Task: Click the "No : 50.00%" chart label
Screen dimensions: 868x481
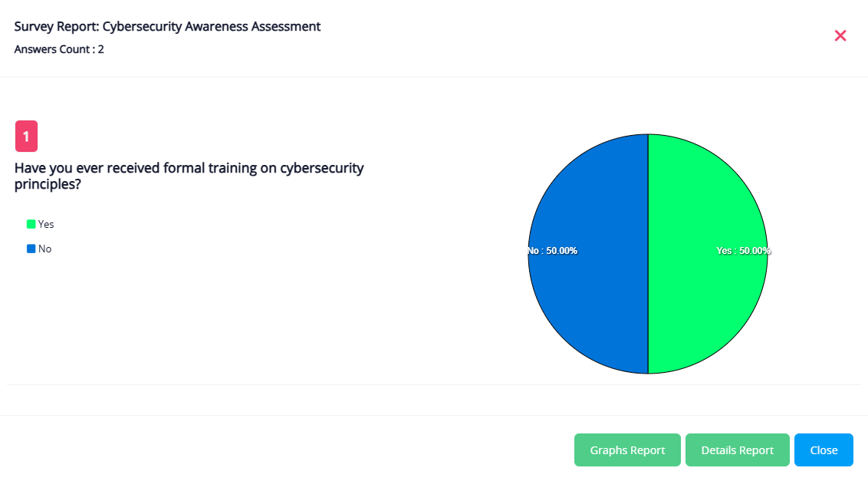Action: 552,251
